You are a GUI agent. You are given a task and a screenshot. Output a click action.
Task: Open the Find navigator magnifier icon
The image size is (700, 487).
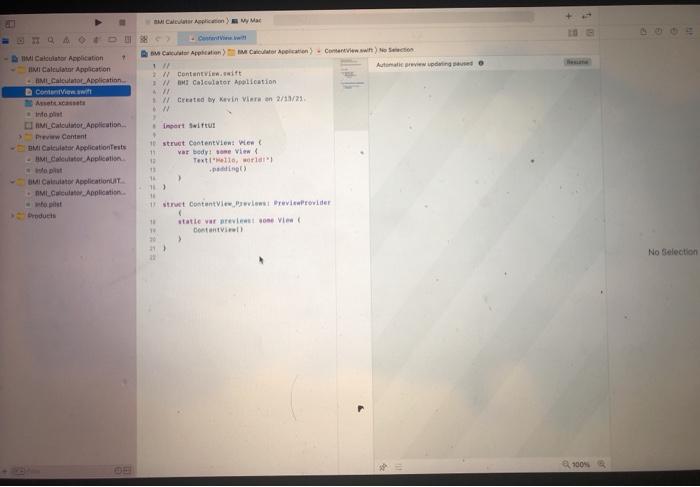[x=51, y=40]
